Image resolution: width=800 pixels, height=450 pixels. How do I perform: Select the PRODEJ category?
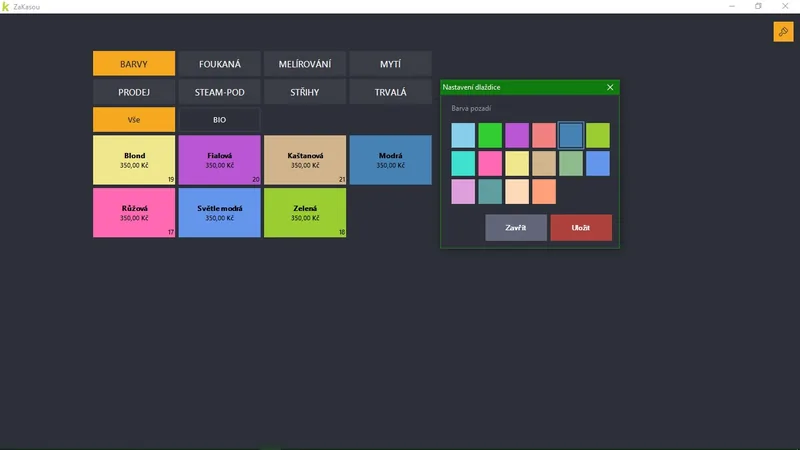point(134,92)
